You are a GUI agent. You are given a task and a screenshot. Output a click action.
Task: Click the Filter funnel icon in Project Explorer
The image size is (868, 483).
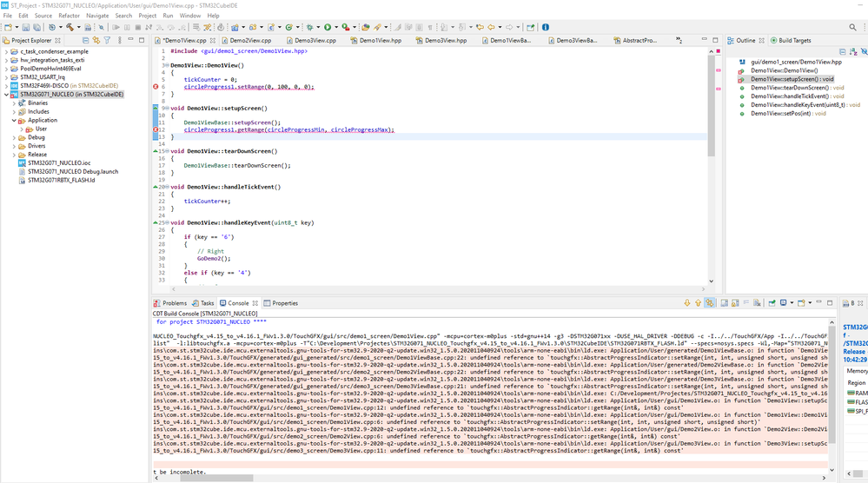click(107, 40)
